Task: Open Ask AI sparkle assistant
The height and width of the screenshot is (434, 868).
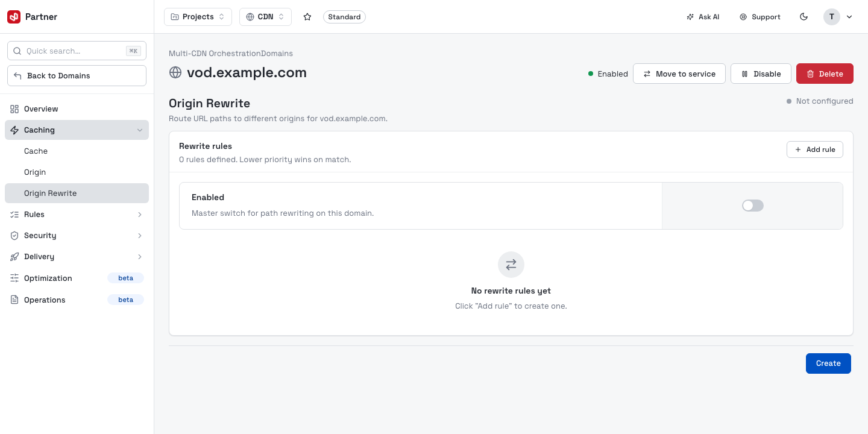Action: [x=703, y=17]
